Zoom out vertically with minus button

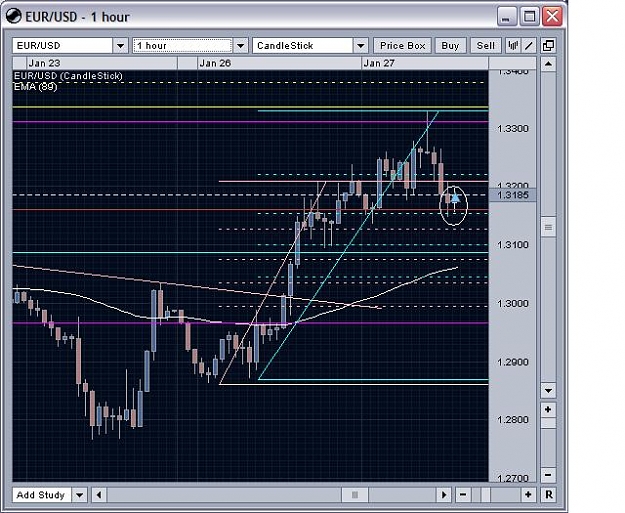click(548, 475)
